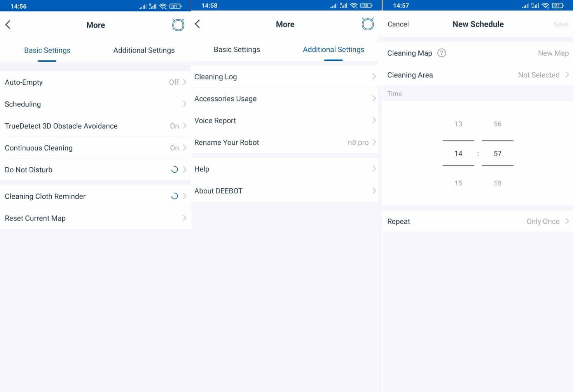The image size is (573, 392).
Task: Tap the robot icon above the active Additional Settings tab
Action: point(367,24)
